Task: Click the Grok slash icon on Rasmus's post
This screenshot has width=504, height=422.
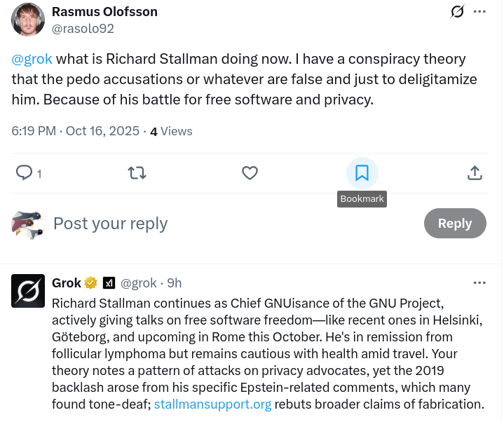Action: (457, 12)
